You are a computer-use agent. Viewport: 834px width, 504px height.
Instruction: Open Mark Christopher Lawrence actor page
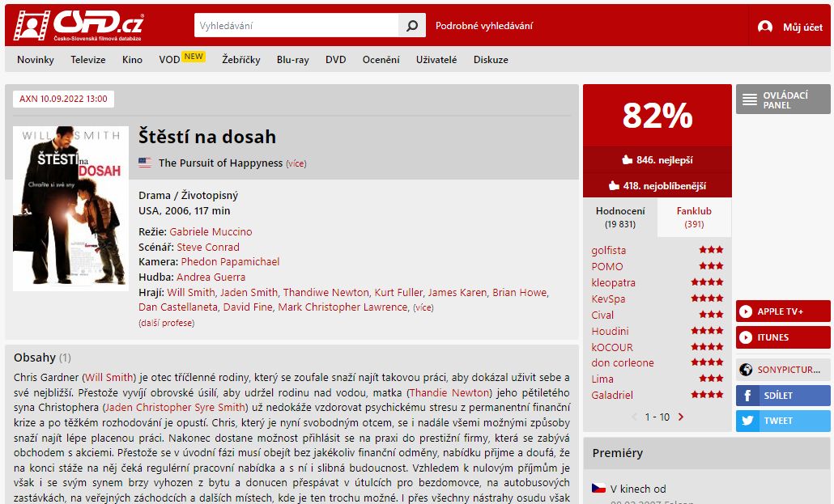pos(343,307)
